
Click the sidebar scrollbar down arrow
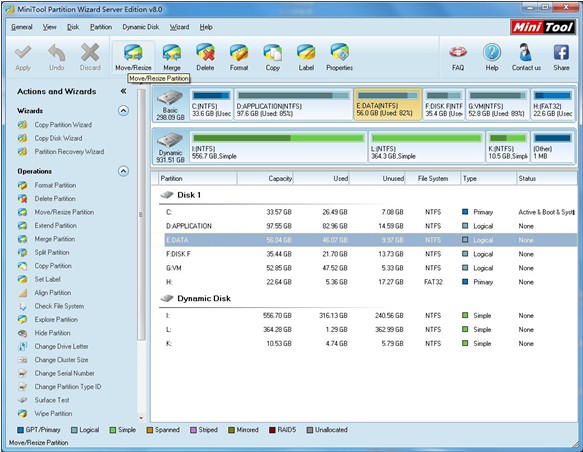click(141, 418)
